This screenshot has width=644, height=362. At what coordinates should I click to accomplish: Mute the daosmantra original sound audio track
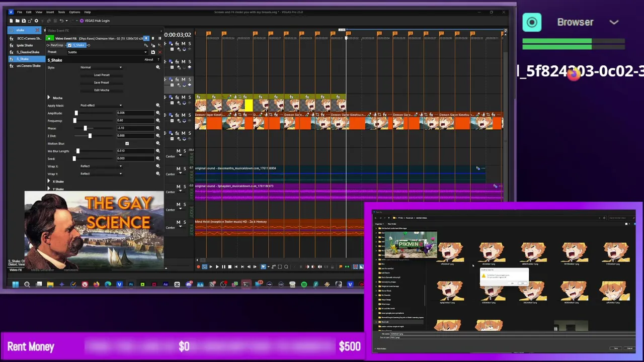tap(178, 168)
